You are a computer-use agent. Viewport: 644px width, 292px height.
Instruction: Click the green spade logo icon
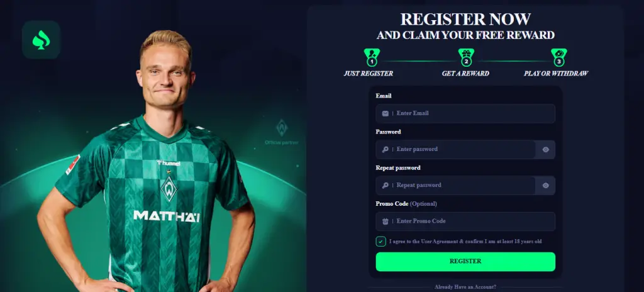coord(41,40)
